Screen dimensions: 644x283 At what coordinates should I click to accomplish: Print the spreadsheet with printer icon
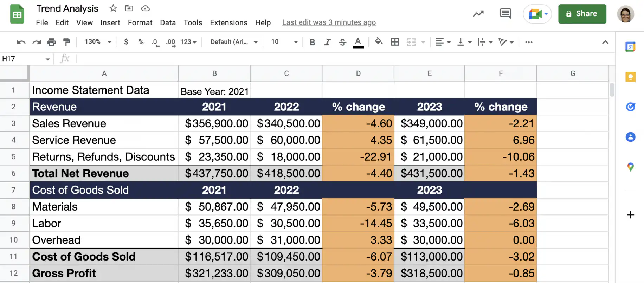[51, 42]
